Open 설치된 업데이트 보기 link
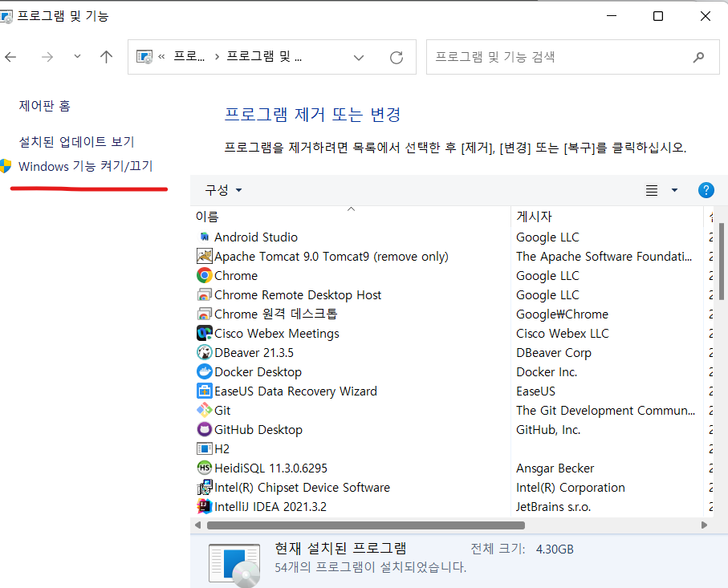The image size is (728, 588). pos(76,141)
